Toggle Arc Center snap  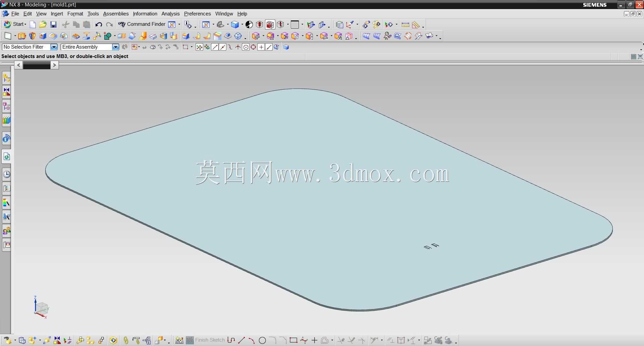point(246,47)
